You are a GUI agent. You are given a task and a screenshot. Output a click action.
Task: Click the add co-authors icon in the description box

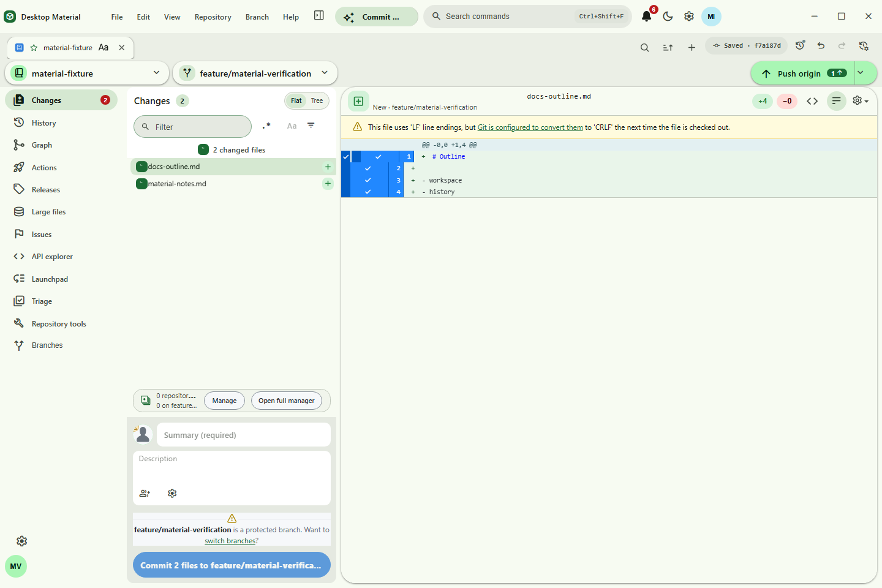click(x=145, y=493)
